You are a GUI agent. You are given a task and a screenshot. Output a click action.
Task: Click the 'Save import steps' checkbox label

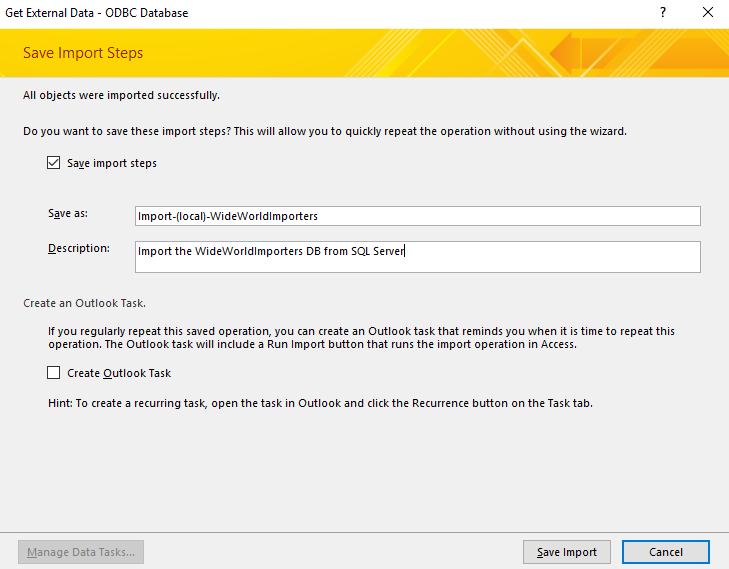(111, 163)
